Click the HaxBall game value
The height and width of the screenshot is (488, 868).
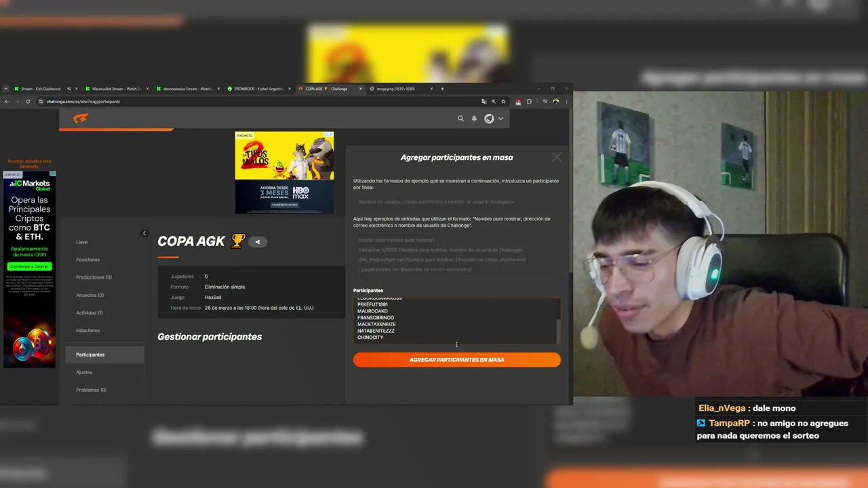pos(213,298)
